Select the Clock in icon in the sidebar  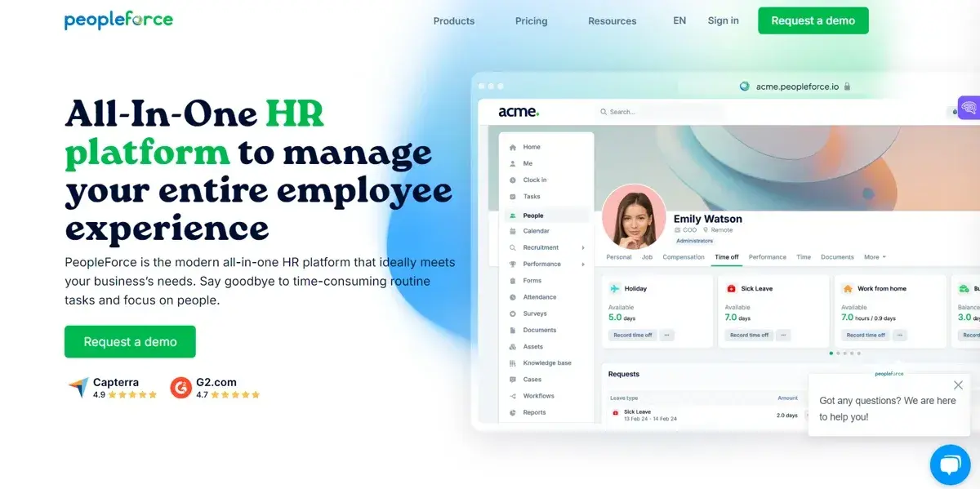pos(513,180)
